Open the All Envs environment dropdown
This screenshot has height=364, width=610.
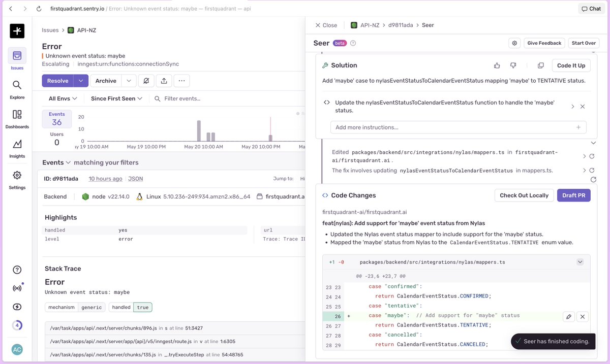63,98
